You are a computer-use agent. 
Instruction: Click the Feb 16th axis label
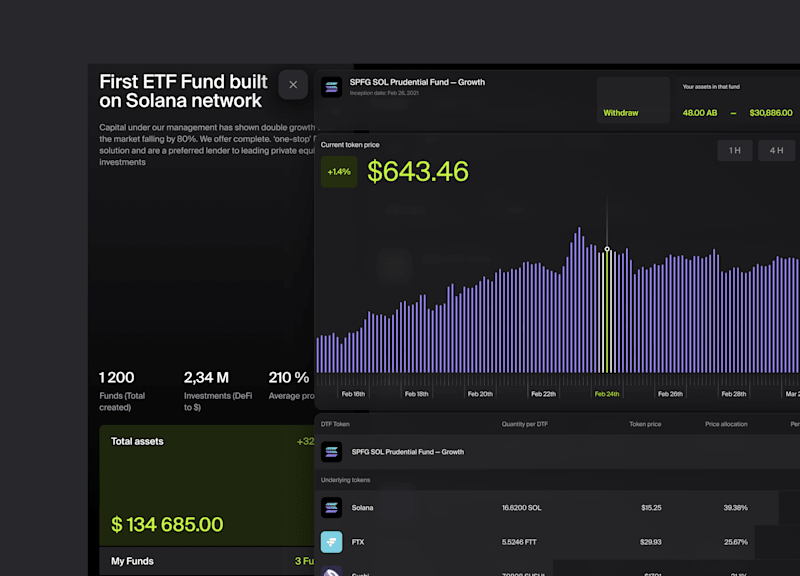[353, 394]
